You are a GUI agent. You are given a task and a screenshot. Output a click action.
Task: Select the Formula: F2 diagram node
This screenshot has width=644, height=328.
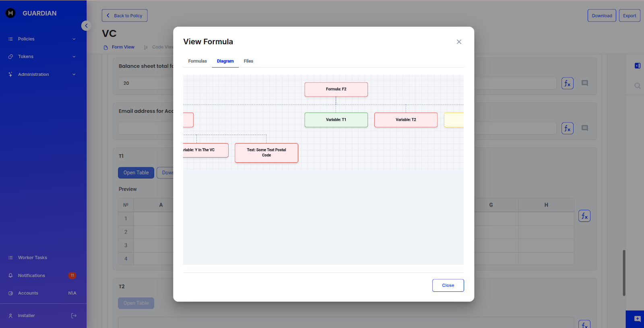pos(336,89)
